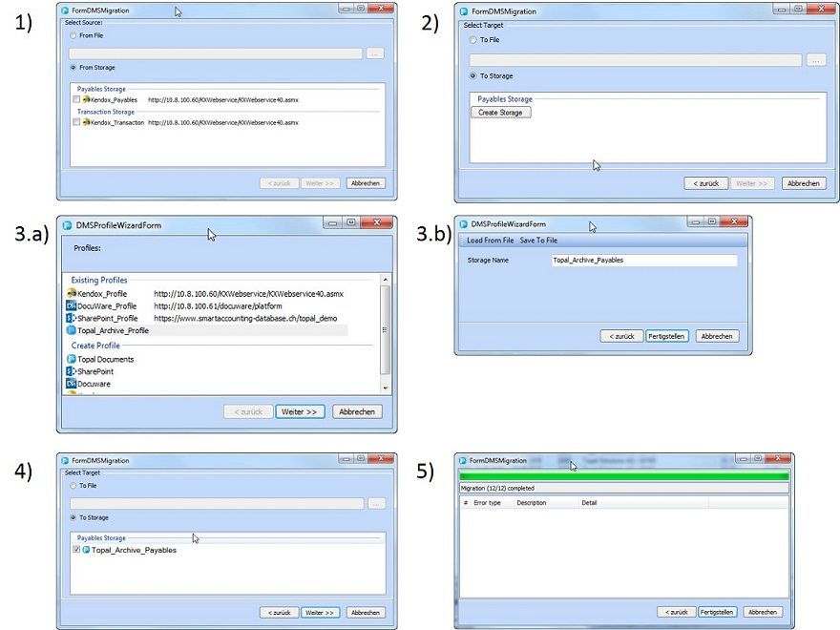Screen dimensions: 840x630
Task: Select the From File radio button
Action: coord(73,35)
